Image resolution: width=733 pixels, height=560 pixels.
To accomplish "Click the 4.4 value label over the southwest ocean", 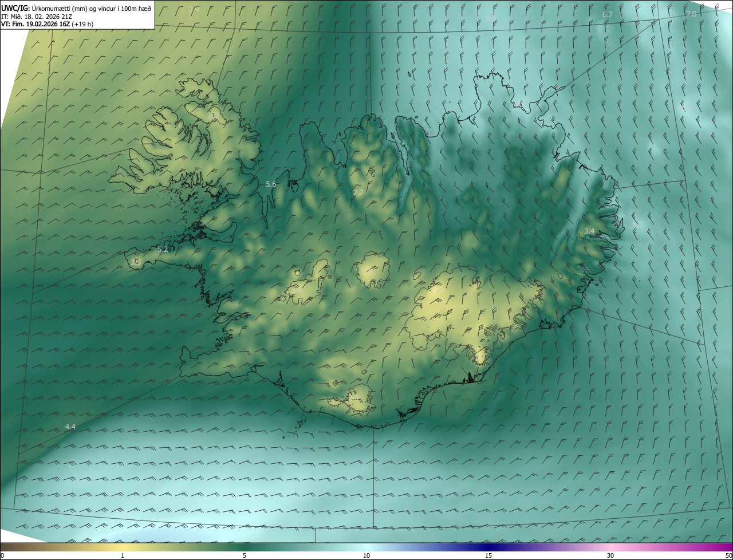I will click(x=70, y=427).
